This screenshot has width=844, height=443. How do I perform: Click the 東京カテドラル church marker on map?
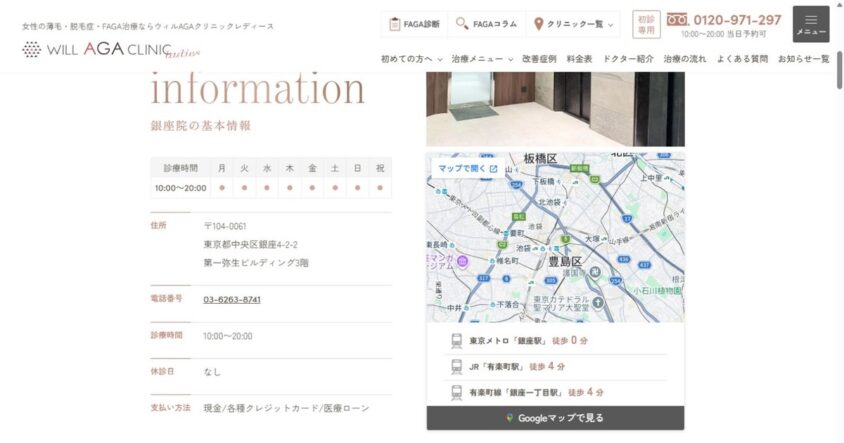pos(598,303)
